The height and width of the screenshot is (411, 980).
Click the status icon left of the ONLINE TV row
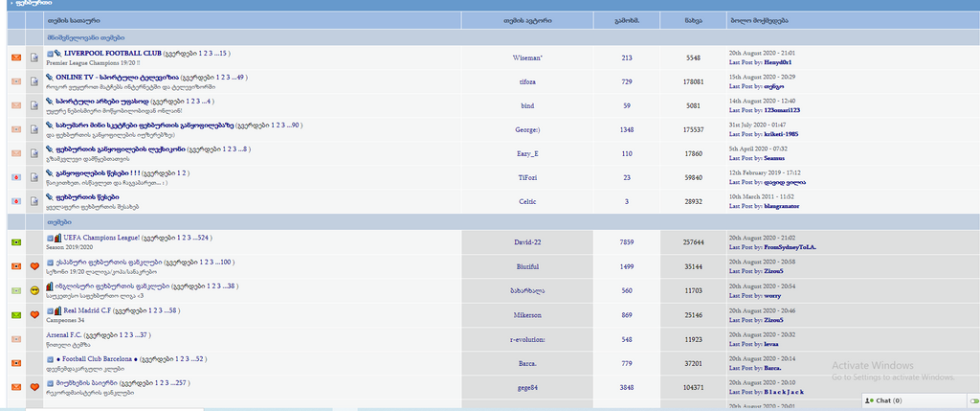pyautogui.click(x=16, y=81)
